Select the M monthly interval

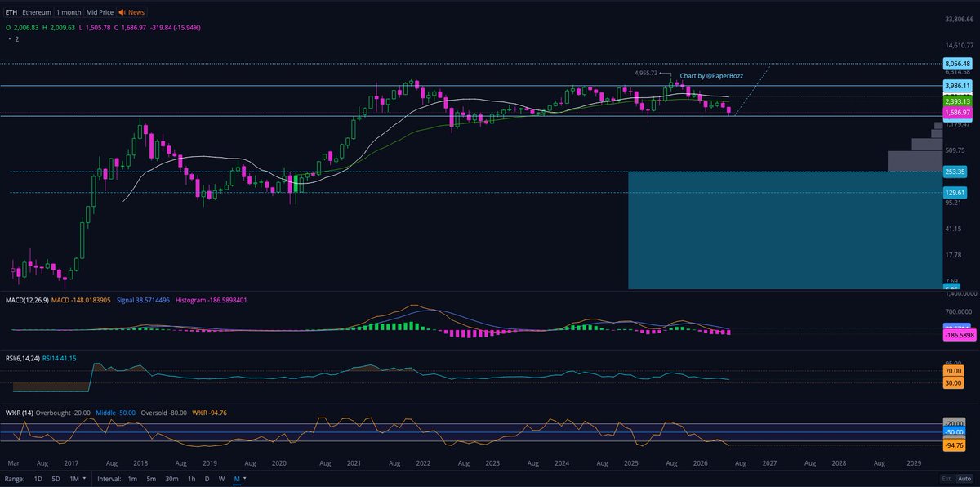tap(237, 478)
